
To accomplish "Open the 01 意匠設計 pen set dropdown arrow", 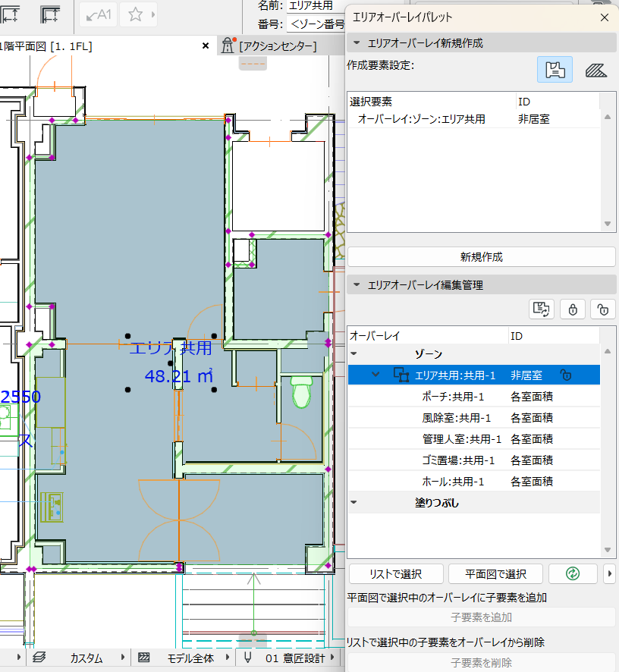I will (332, 657).
